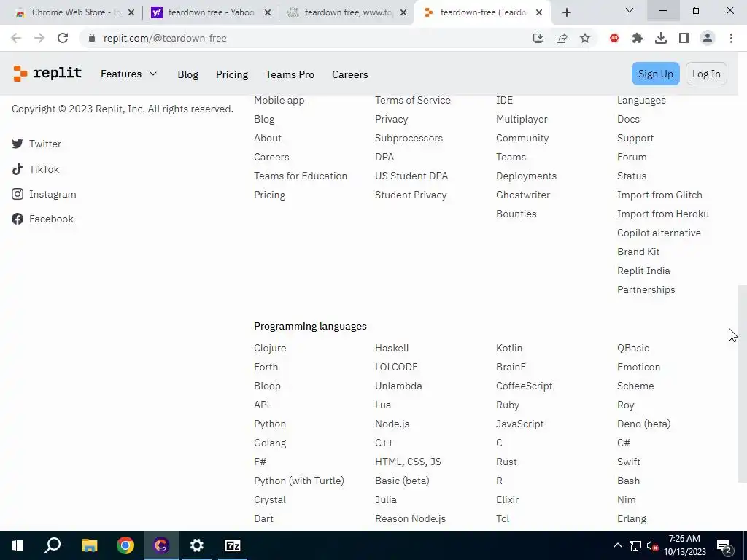Open Facebook social link

coord(42,219)
